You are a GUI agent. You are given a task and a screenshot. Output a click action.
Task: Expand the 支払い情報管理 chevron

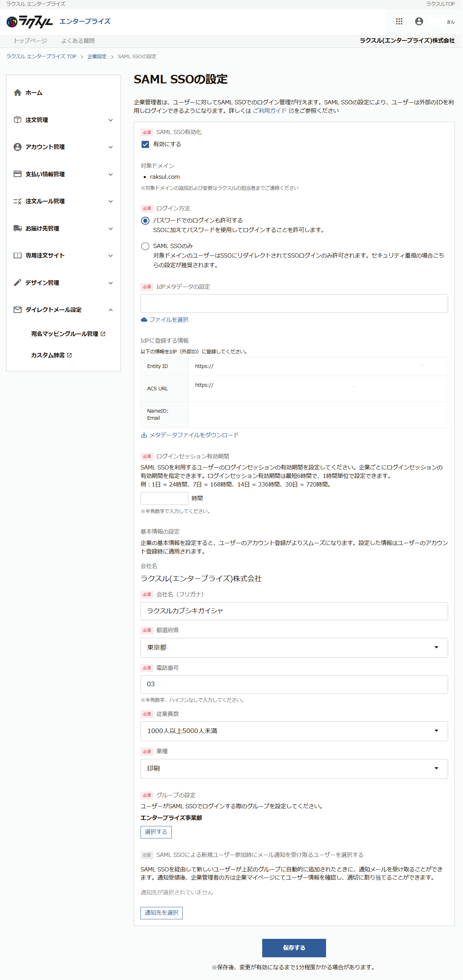tap(110, 174)
